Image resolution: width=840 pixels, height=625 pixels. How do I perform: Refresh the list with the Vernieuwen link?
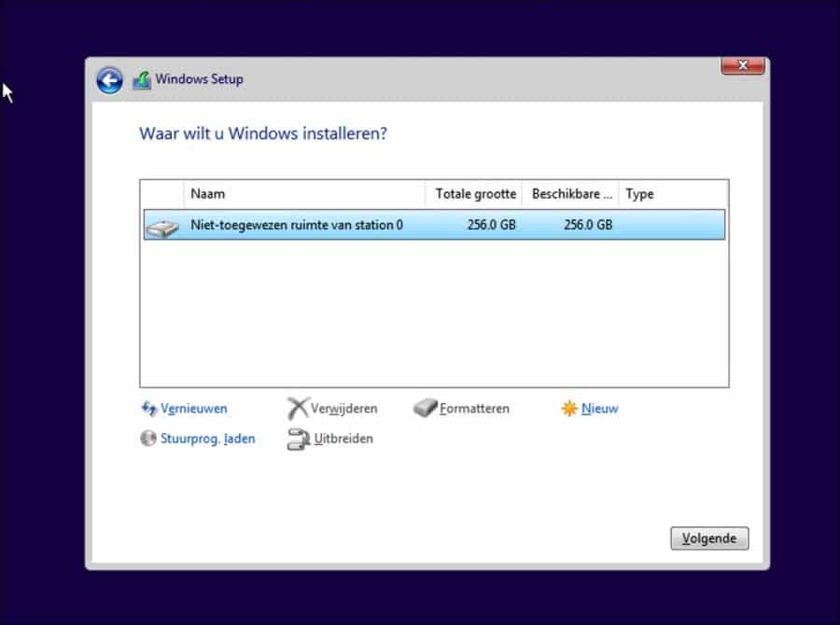tap(194, 409)
